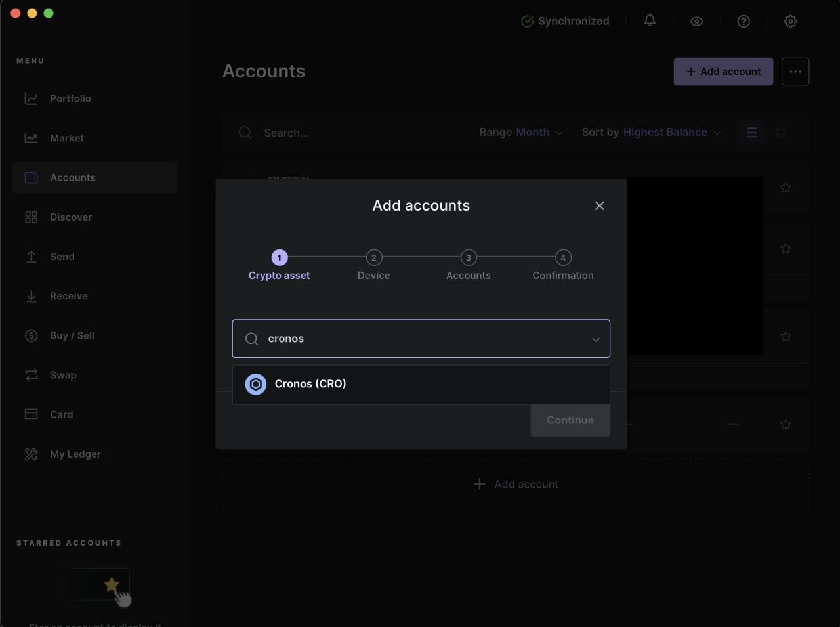This screenshot has height=627, width=840.
Task: Click the Receive arrow-down icon
Action: click(31, 295)
